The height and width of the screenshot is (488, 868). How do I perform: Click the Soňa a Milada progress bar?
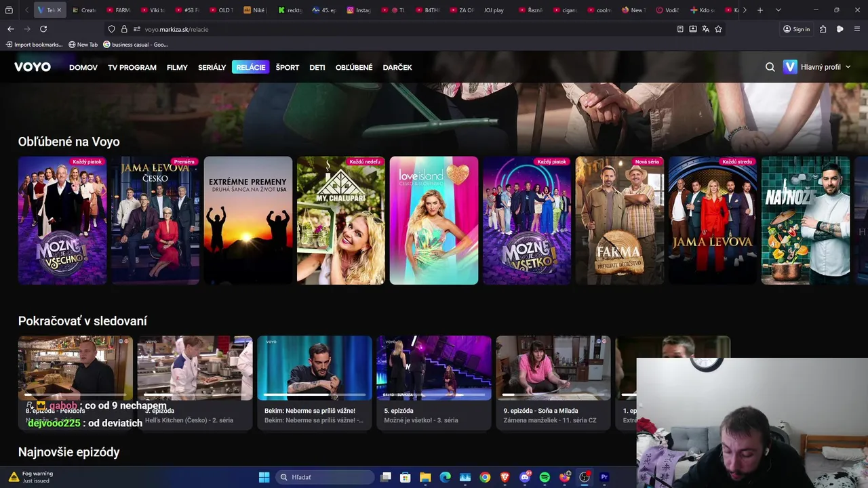pos(553,394)
